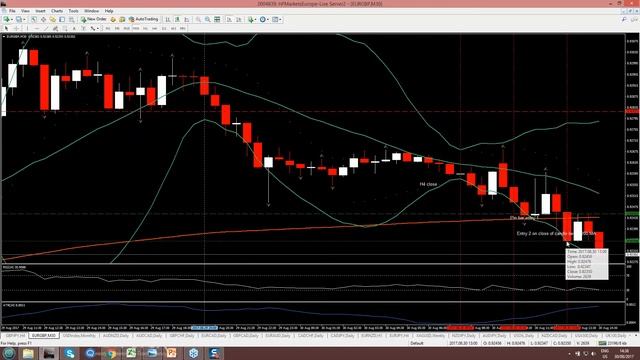
Task: Click the Tile Windows icon
Action: pos(217,19)
